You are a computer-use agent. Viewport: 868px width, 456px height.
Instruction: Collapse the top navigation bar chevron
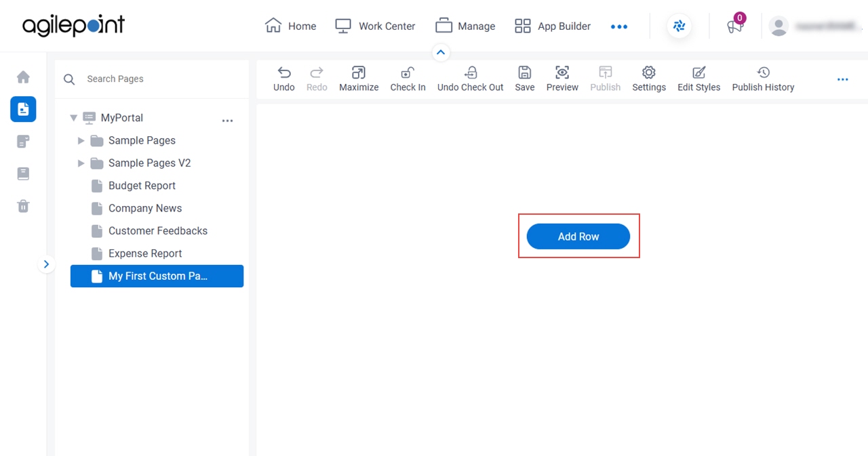441,52
